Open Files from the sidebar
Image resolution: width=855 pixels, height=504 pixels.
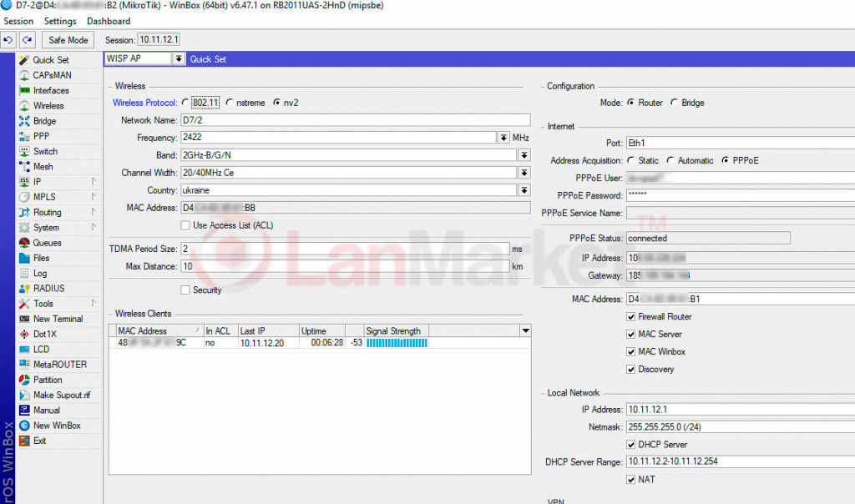(x=41, y=258)
